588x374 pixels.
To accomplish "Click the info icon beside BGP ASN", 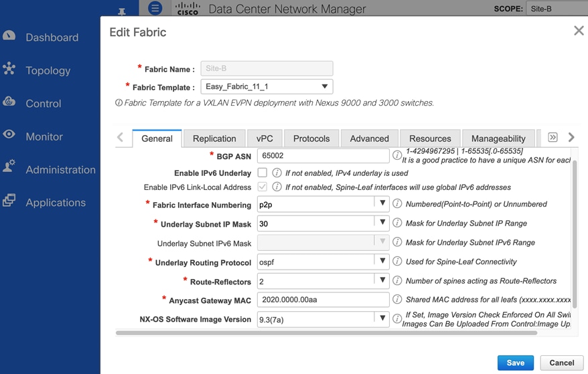I will 397,155.
